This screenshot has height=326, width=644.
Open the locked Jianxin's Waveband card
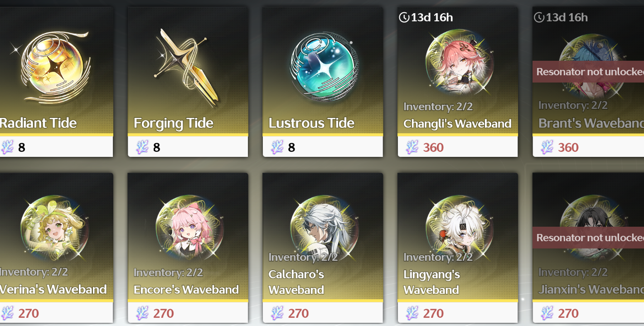coord(588,248)
